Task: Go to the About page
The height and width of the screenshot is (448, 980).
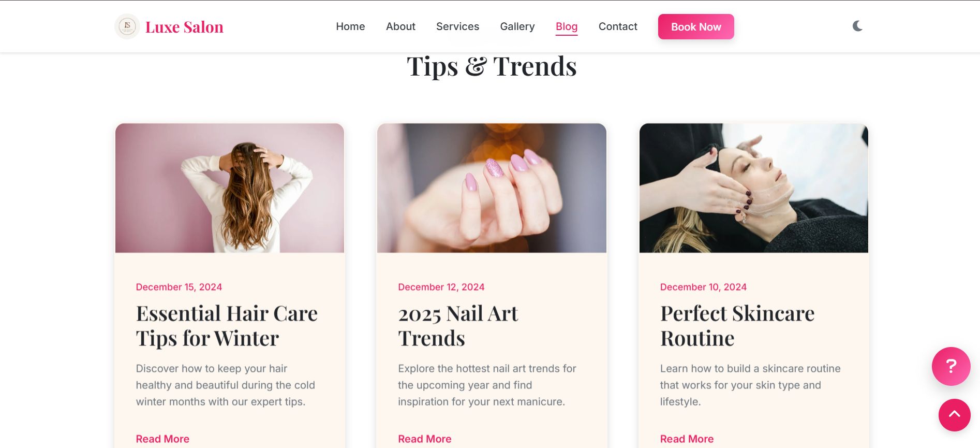Action: click(400, 26)
